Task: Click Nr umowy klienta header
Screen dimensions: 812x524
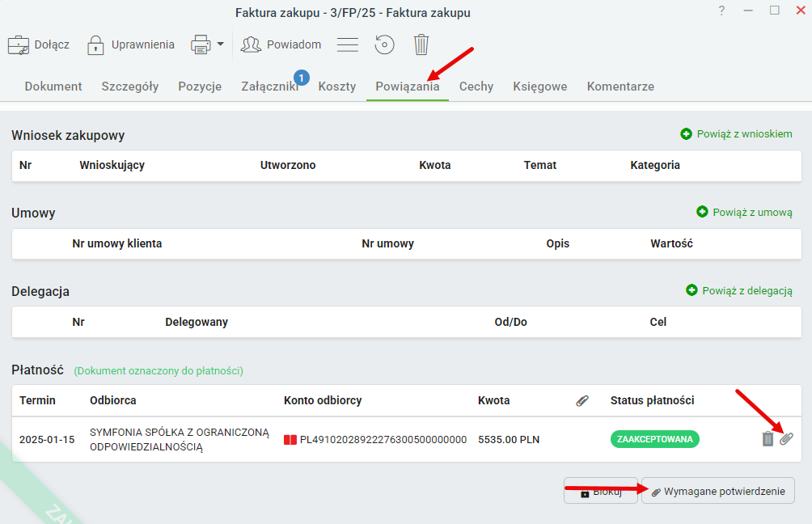Action: (117, 243)
